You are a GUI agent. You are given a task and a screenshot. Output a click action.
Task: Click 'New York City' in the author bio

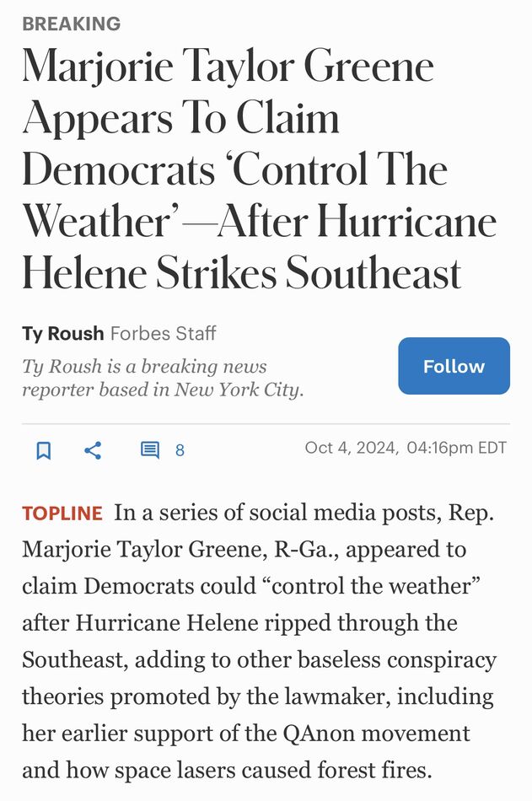click(x=237, y=390)
